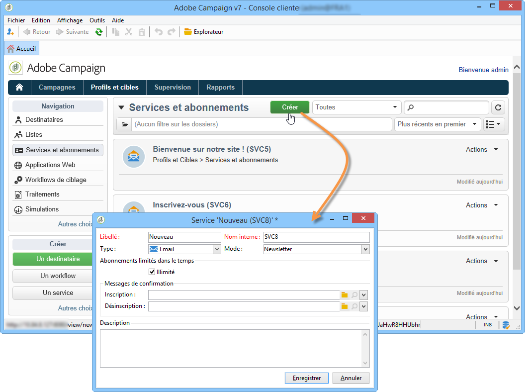Click the Un service button
Viewport: 532px width, 392px height.
[x=53, y=293]
